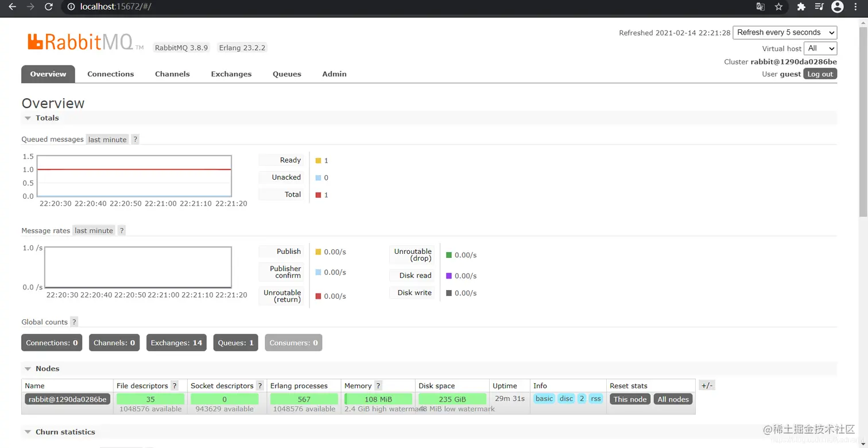This screenshot has height=448, width=868.
Task: Click the browser back arrow
Action: coord(12,7)
